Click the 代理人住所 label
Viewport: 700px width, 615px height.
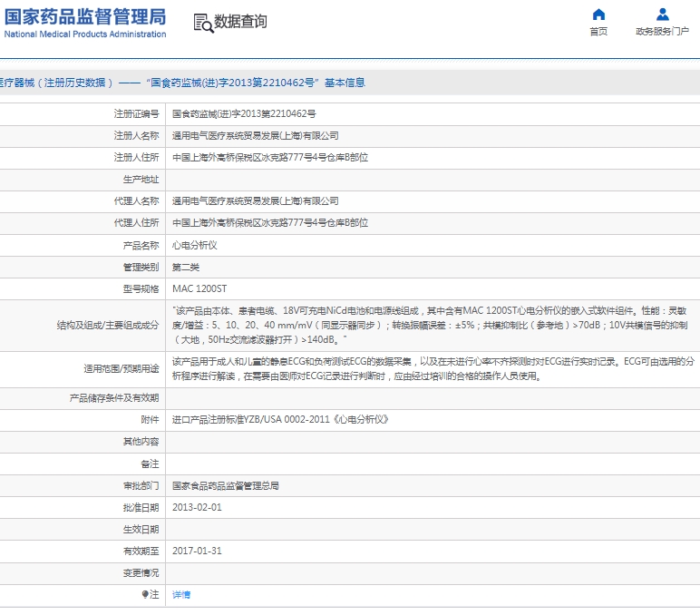(136, 223)
